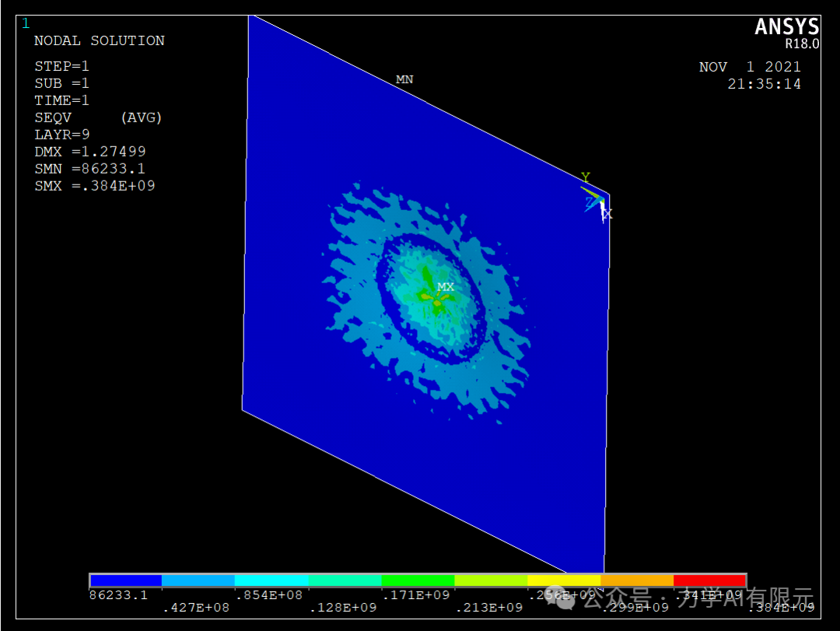Click the STEP=1 line
The image size is (840, 631).
tap(61, 66)
